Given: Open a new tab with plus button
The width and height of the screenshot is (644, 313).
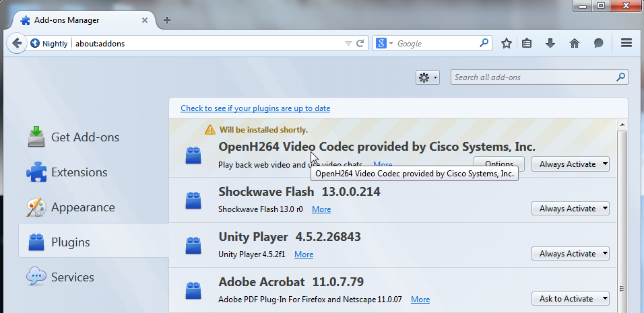Looking at the screenshot, I should point(167,20).
